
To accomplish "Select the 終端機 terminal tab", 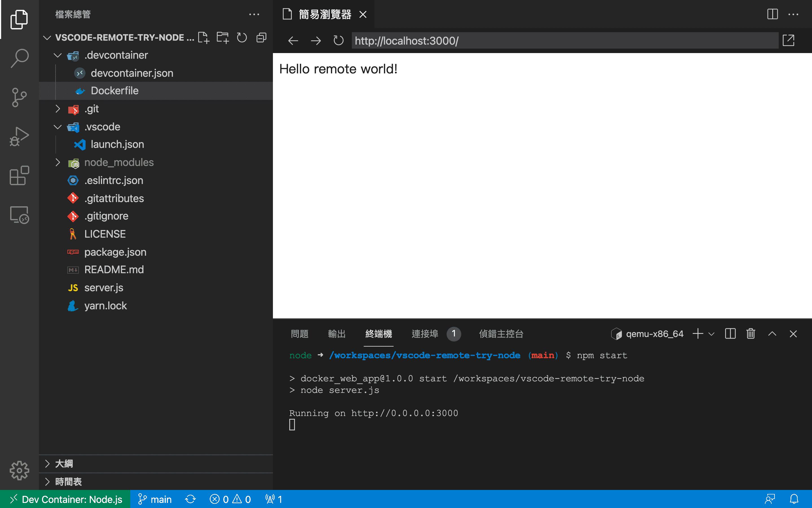I will [x=378, y=334].
